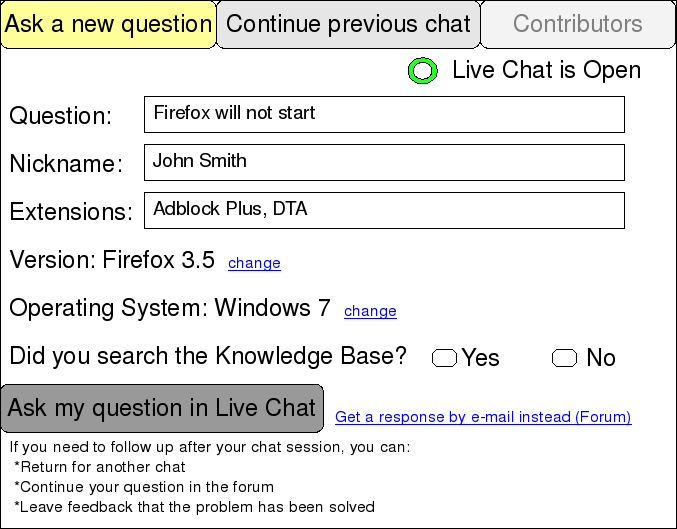Open Get a response by e-mail instead link

483,417
